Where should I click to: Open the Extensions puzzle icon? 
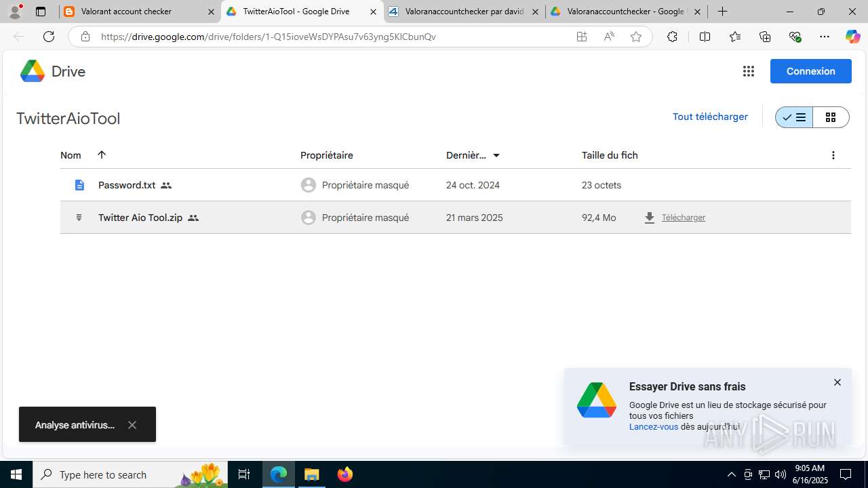tap(672, 37)
